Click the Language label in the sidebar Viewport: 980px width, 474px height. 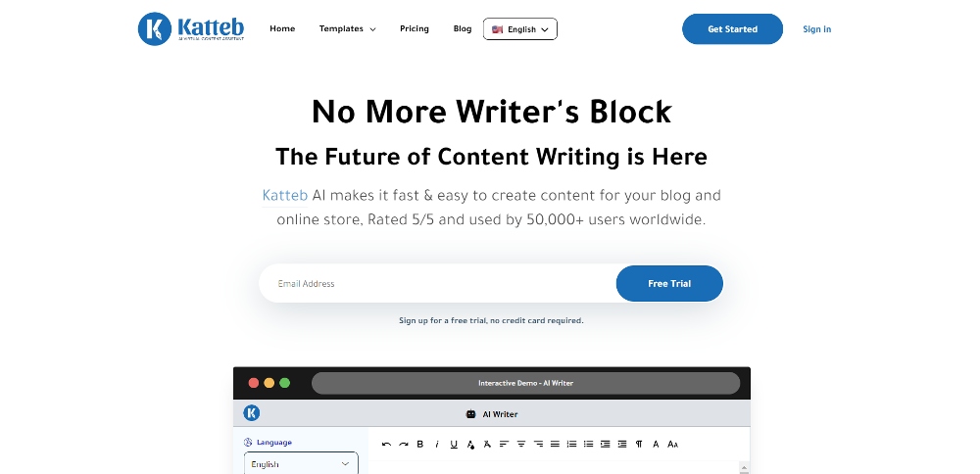(x=274, y=442)
